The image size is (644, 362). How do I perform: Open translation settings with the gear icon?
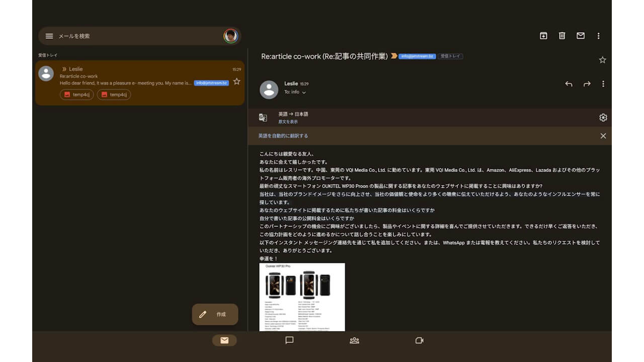[x=603, y=117]
